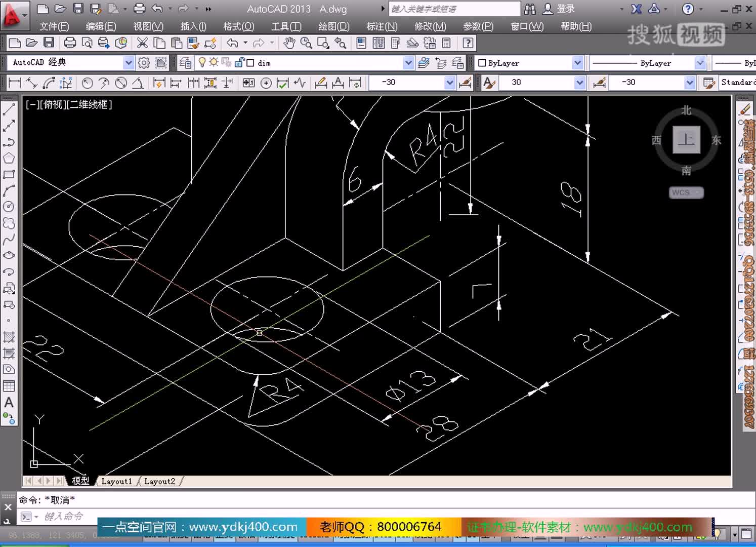Select the Circle draw tool
The height and width of the screenshot is (547, 756).
point(9,207)
